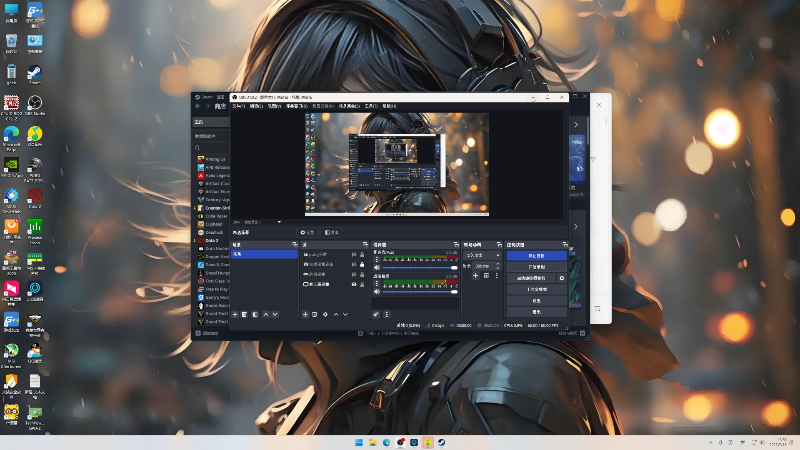Open virtual camera settings gear
800x450 pixels.
562,278
